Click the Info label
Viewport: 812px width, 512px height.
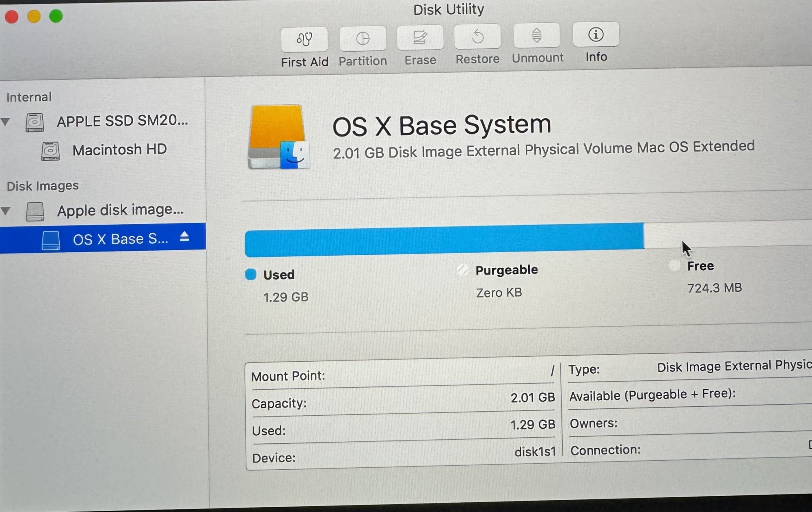596,57
